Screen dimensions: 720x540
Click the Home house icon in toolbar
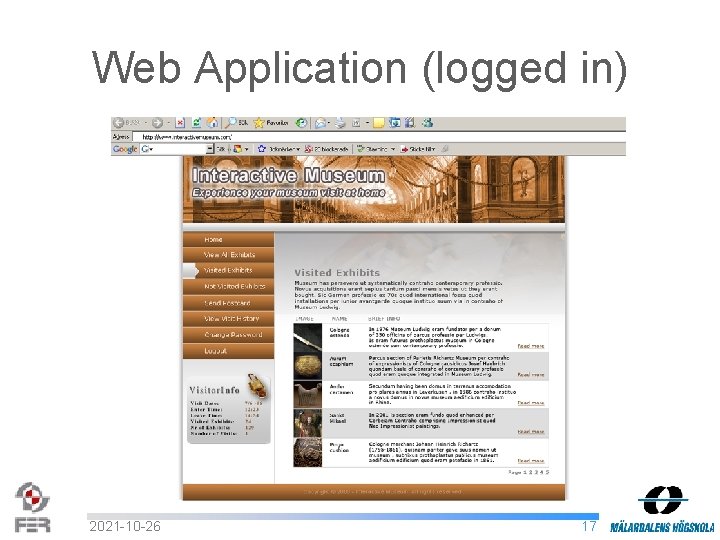coord(212,123)
